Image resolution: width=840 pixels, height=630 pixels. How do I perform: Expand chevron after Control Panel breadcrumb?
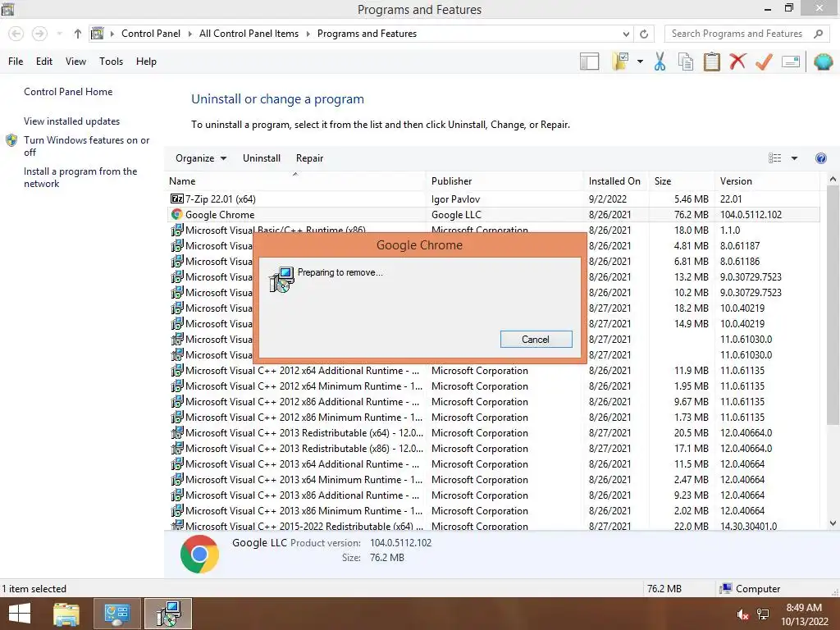(x=189, y=34)
